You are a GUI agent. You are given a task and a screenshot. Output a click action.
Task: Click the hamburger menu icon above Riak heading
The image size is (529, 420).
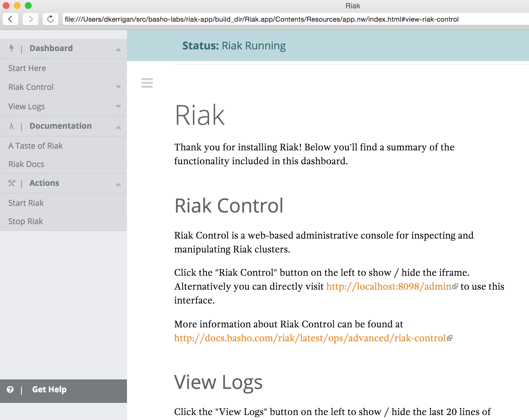coord(147,83)
